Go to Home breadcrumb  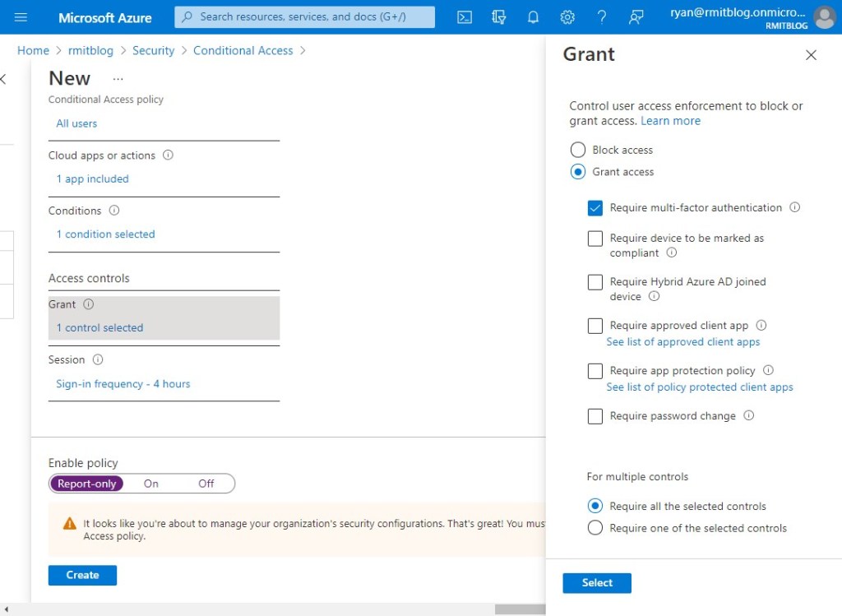(33, 50)
